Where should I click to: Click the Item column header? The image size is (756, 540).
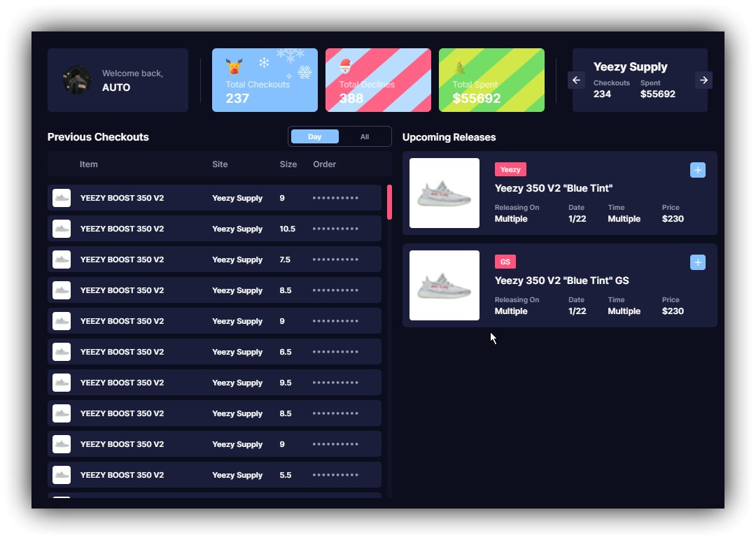click(x=89, y=164)
